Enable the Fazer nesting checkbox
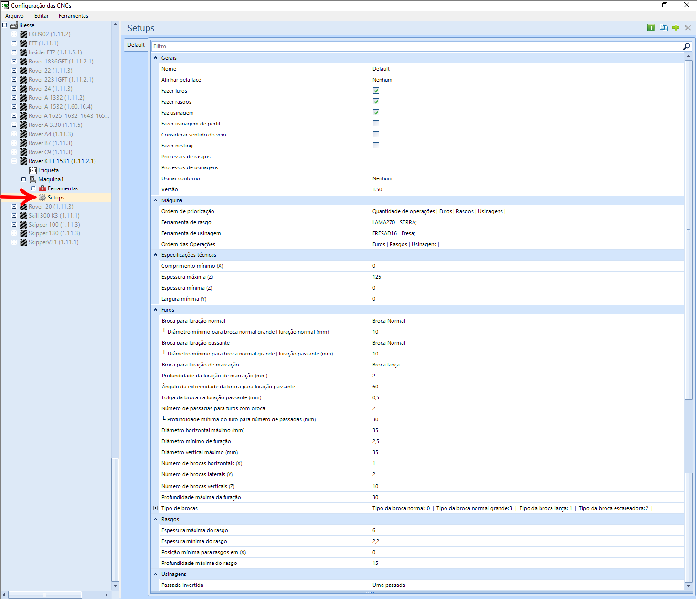Screen dimensions: 700x606 click(376, 146)
